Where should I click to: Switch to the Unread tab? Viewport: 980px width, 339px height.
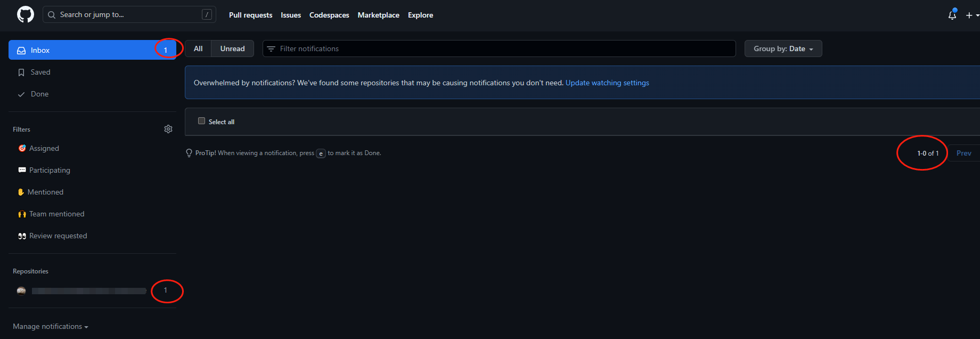point(233,49)
